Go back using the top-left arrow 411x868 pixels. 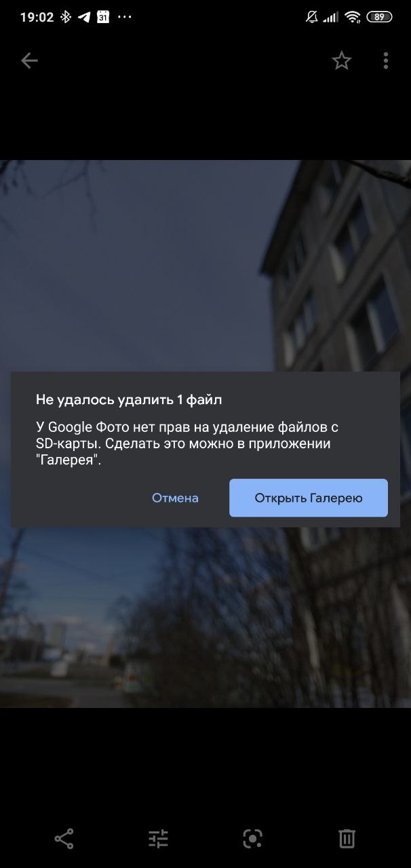click(x=29, y=61)
